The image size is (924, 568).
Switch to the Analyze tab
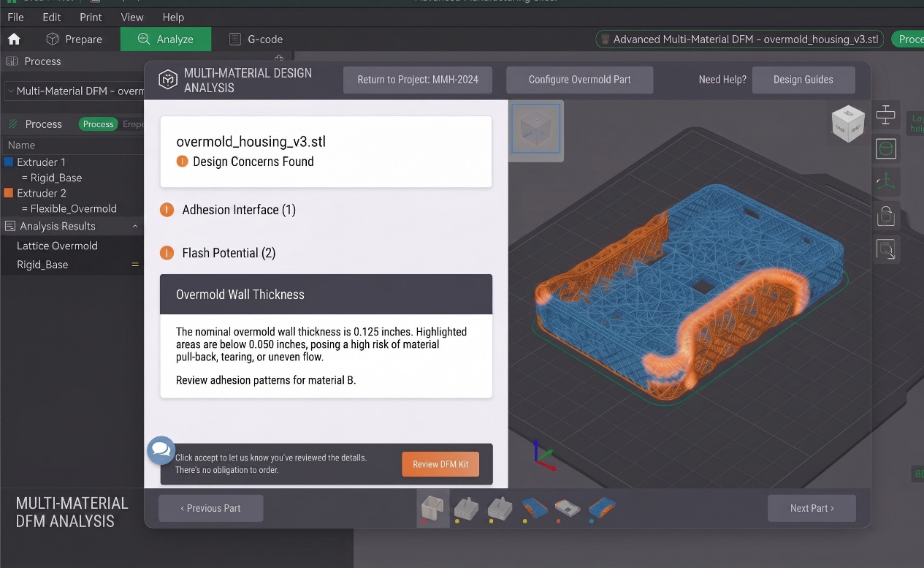pos(166,39)
